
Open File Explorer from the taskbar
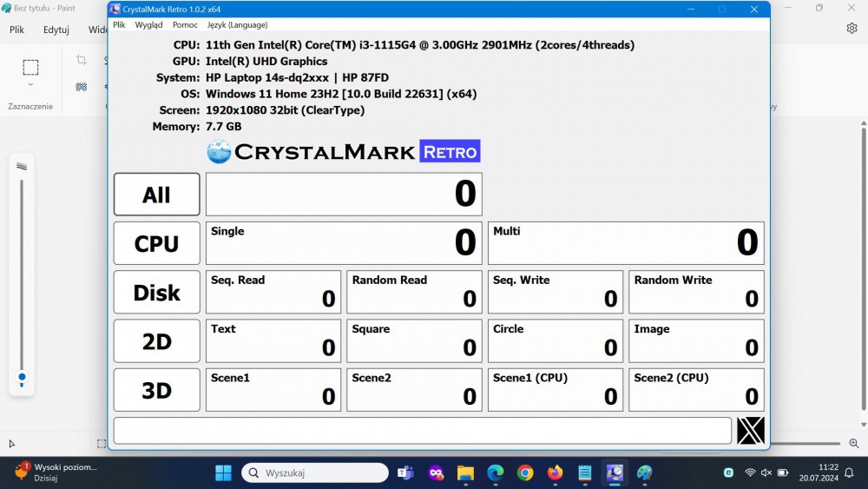[x=465, y=472]
